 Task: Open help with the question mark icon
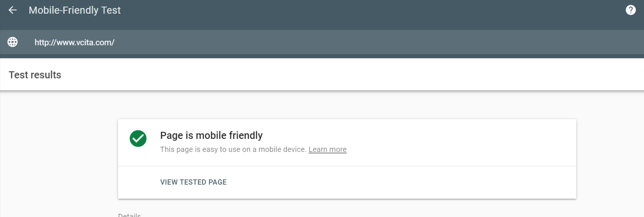coord(631,10)
